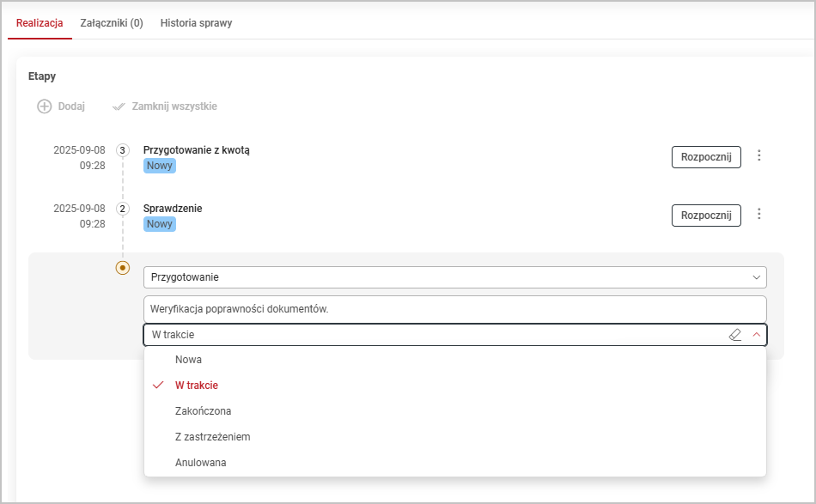Collapse status dropdown with red chevron
Viewport: 816px width, 504px height.
756,335
